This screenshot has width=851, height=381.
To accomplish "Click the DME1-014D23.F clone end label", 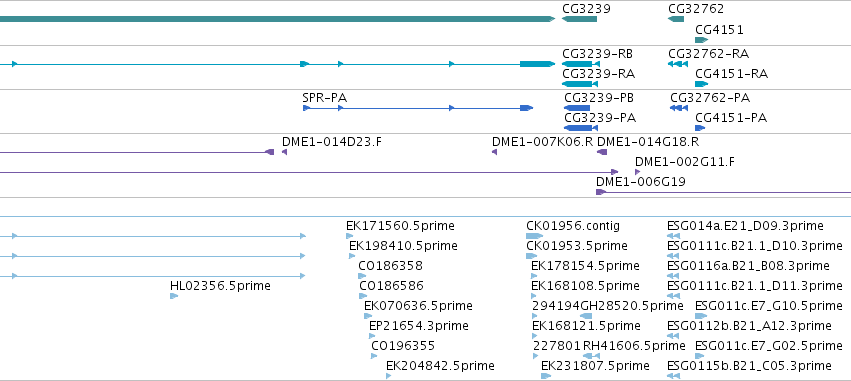I will [332, 142].
